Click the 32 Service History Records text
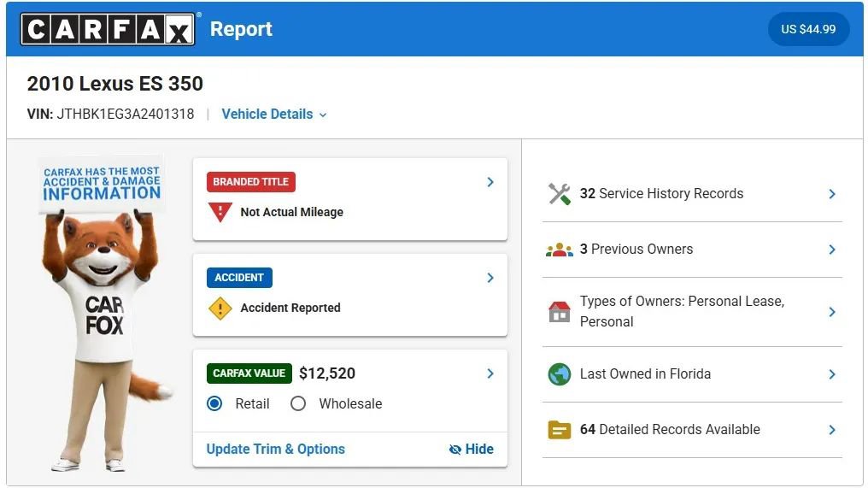The image size is (868, 488). tap(661, 194)
